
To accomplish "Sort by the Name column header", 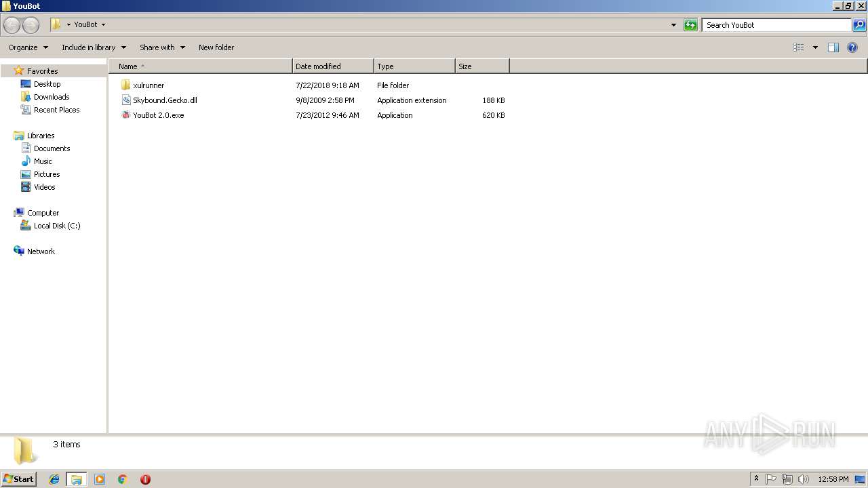I will click(200, 66).
